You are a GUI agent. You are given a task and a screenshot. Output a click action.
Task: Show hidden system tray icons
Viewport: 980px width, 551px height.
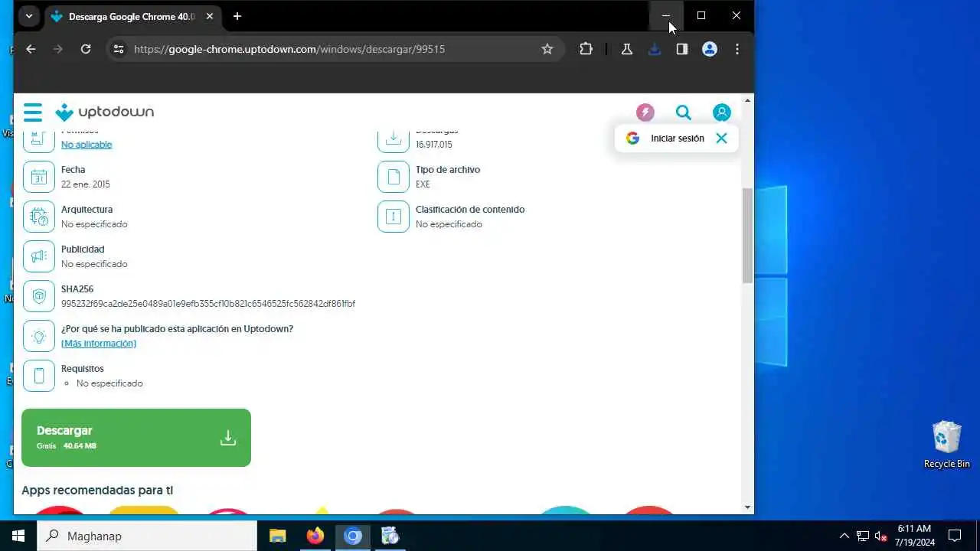844,536
